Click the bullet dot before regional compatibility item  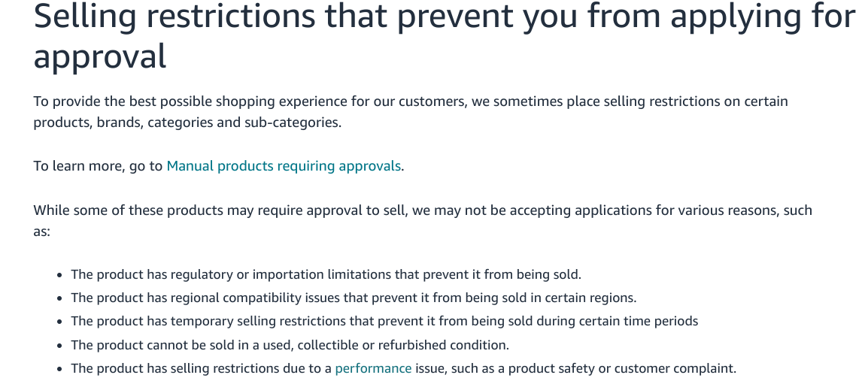pyautogui.click(x=59, y=298)
